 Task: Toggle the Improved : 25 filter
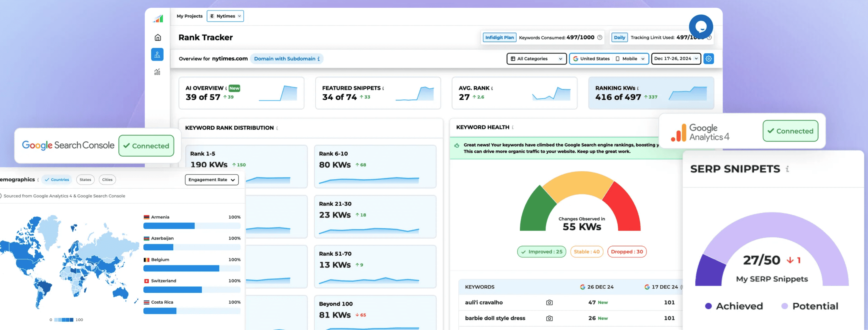(542, 252)
